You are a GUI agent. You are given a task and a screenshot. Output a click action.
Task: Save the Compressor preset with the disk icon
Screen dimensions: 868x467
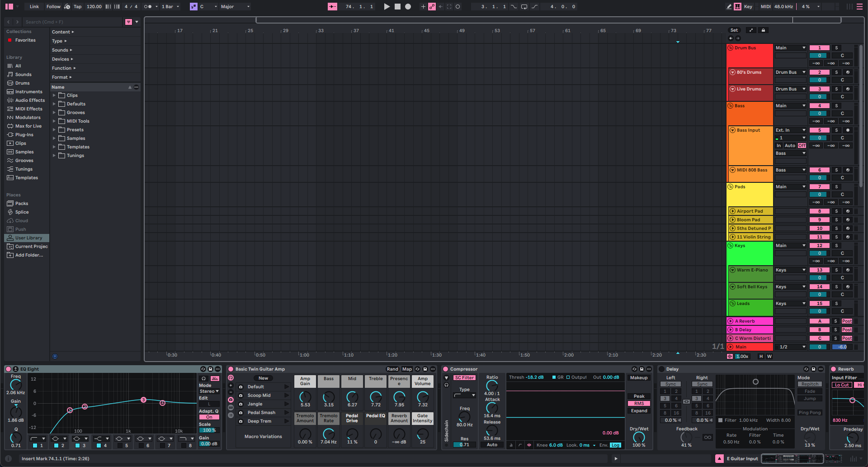point(642,369)
